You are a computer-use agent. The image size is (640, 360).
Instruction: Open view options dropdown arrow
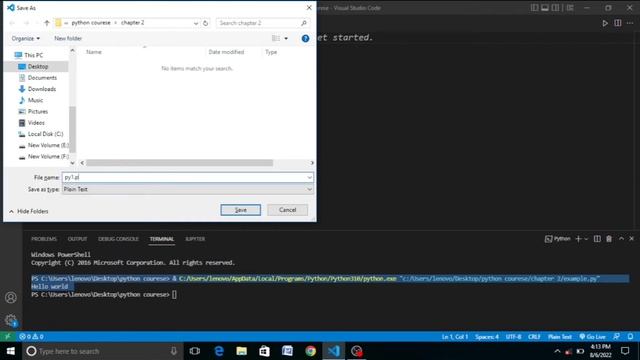(286, 38)
